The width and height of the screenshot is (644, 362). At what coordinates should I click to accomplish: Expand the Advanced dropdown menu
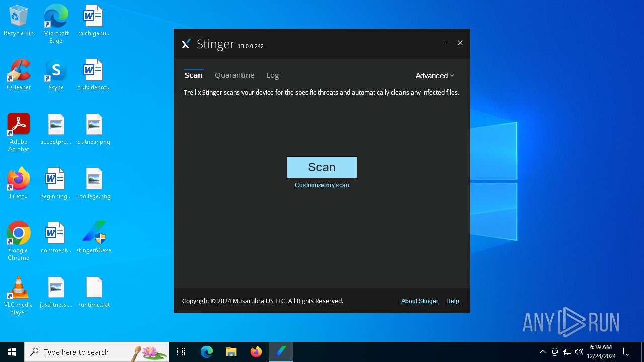(435, 76)
